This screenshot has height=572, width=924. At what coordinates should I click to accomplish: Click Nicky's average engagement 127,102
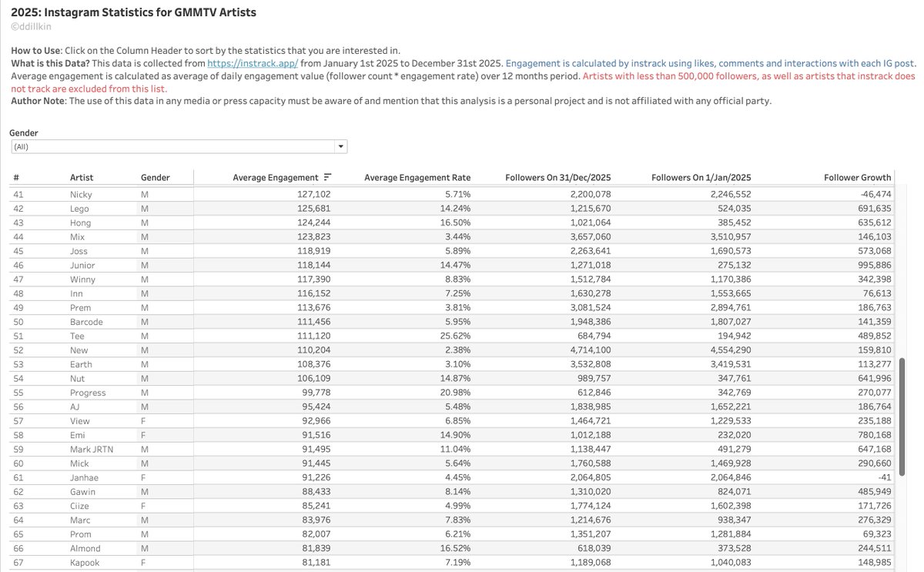(315, 195)
